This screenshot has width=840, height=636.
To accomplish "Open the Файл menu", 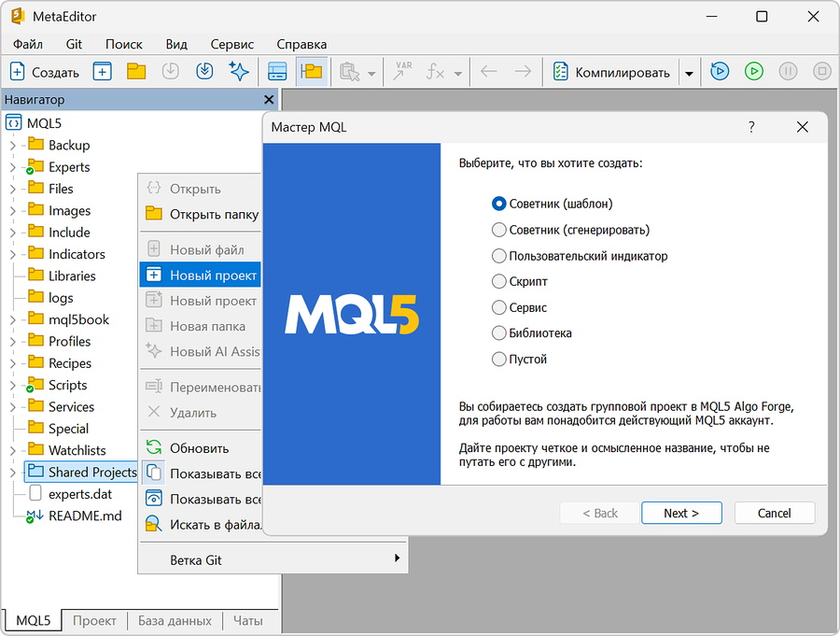I will click(x=28, y=44).
